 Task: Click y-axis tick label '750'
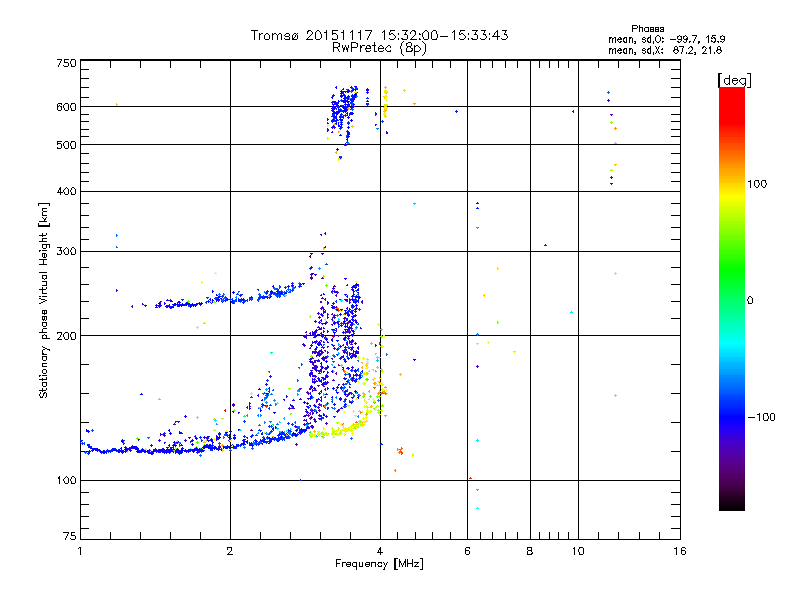click(66, 63)
